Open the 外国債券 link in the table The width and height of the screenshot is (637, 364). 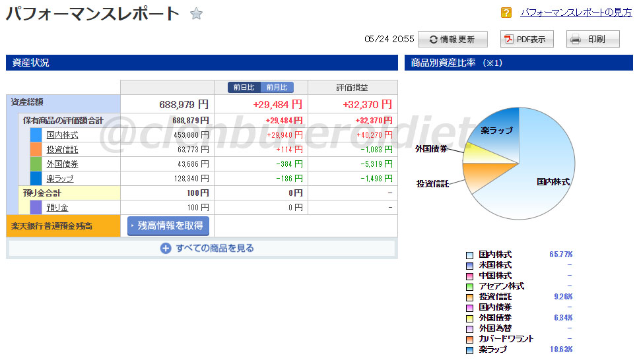(x=62, y=164)
